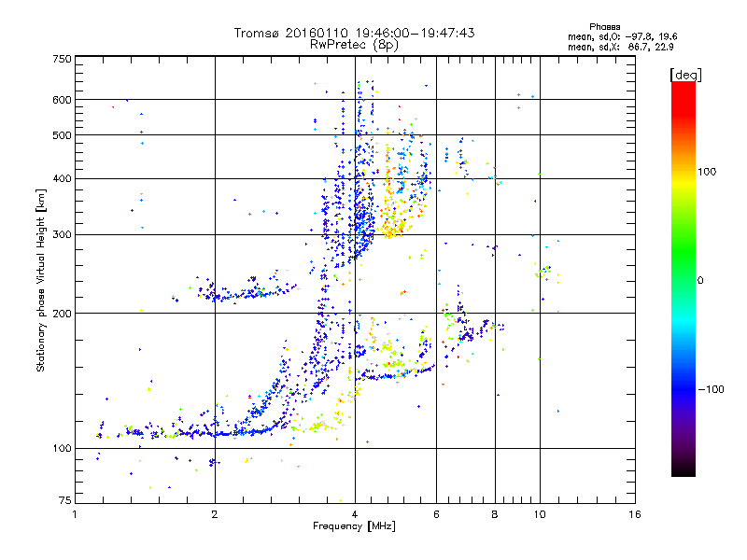Image resolution: width=747 pixels, height=560 pixels.
Task: Click the frequency axis label "6"
Action: [436, 514]
